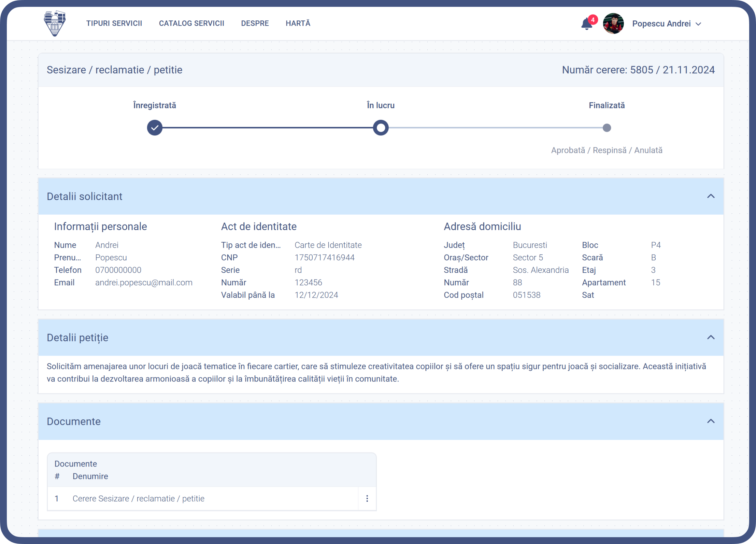Open the Catalog Servicii menu

point(191,23)
